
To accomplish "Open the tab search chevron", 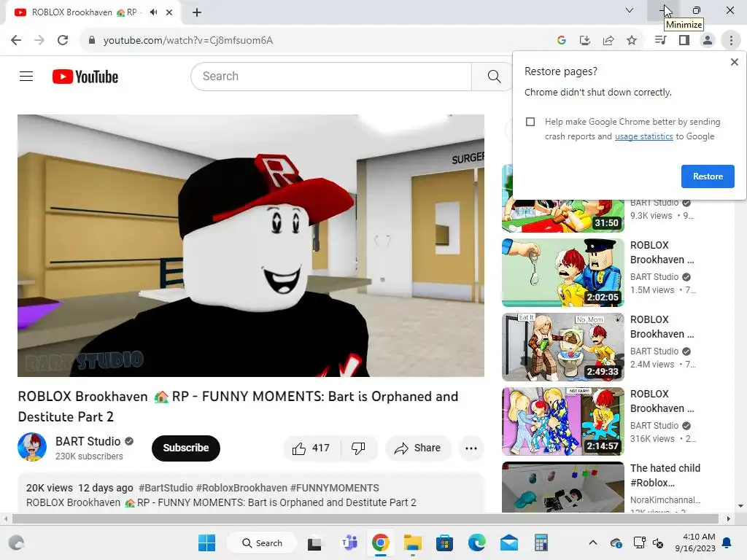I will click(630, 10).
